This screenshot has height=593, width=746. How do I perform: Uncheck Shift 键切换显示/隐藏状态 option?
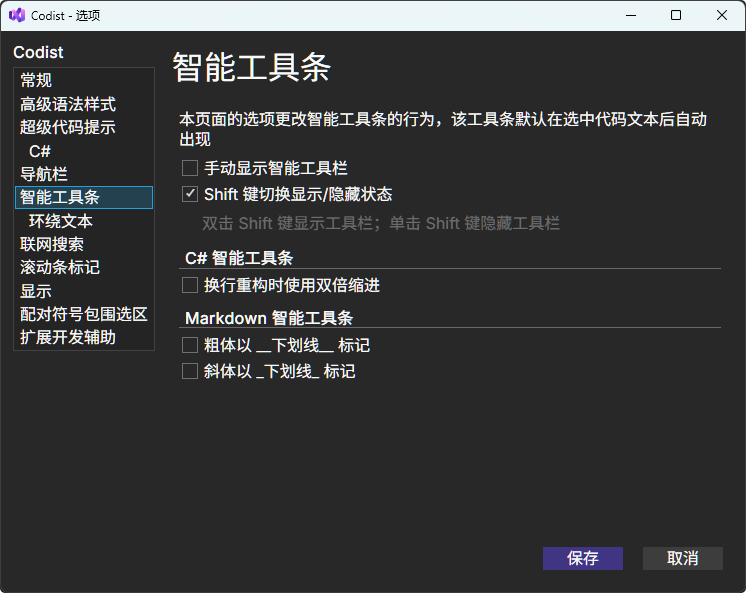pos(190,194)
